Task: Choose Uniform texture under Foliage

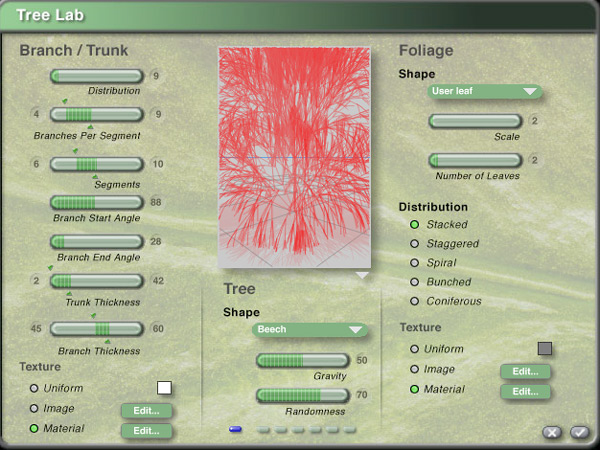Action: [x=414, y=349]
